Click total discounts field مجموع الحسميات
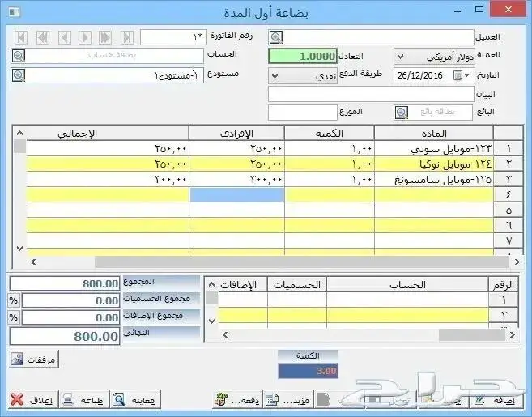The image size is (532, 417). pos(71,300)
